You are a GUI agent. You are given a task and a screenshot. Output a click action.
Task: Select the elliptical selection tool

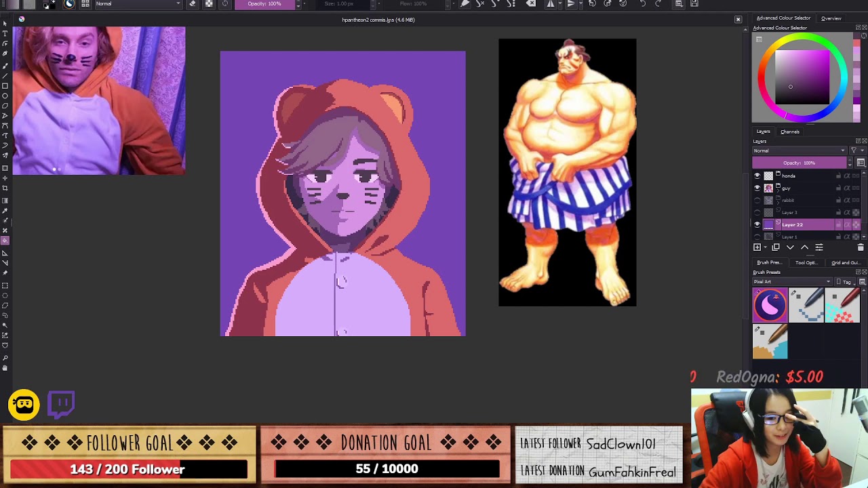5,296
